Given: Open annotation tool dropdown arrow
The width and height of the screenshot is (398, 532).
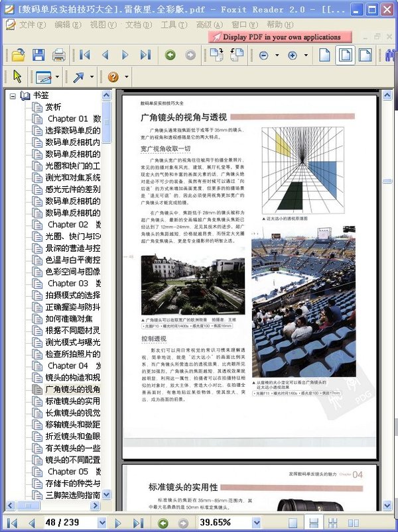Looking at the screenshot, I should pos(57,77).
